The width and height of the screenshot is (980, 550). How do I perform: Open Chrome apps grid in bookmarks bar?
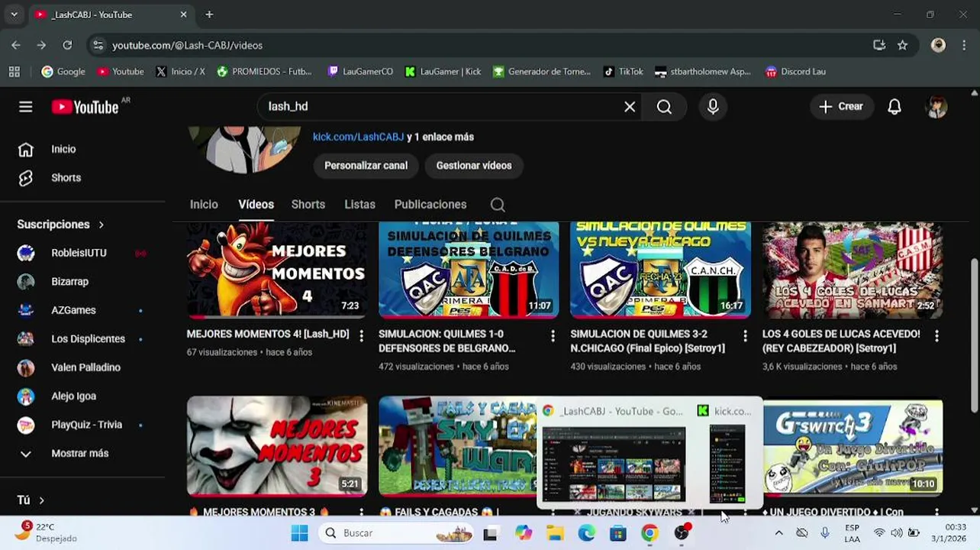[14, 72]
